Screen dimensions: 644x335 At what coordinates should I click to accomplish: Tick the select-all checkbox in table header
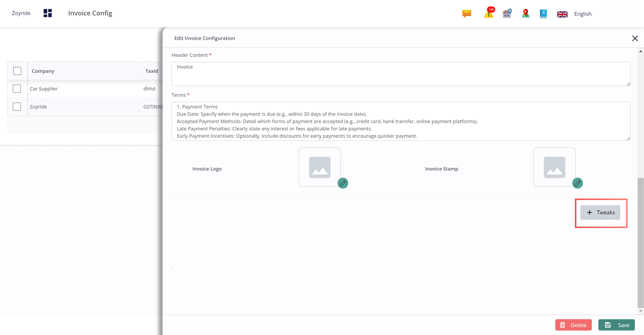pos(17,71)
